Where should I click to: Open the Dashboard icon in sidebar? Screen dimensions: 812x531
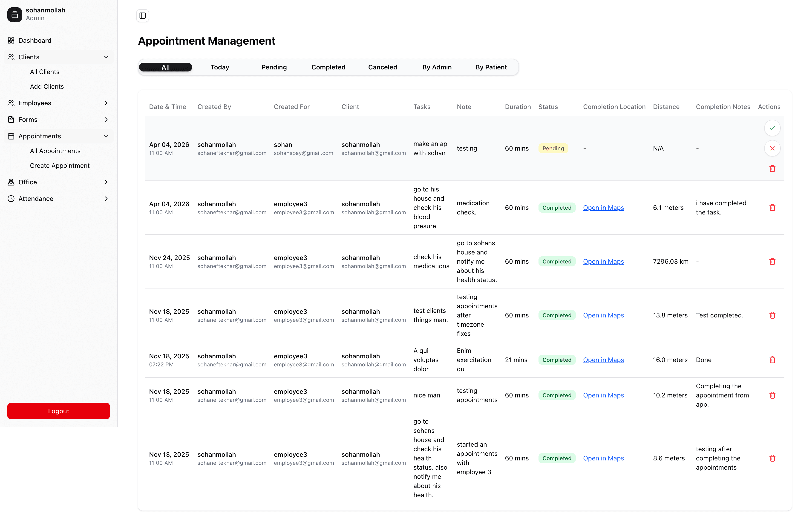point(11,40)
